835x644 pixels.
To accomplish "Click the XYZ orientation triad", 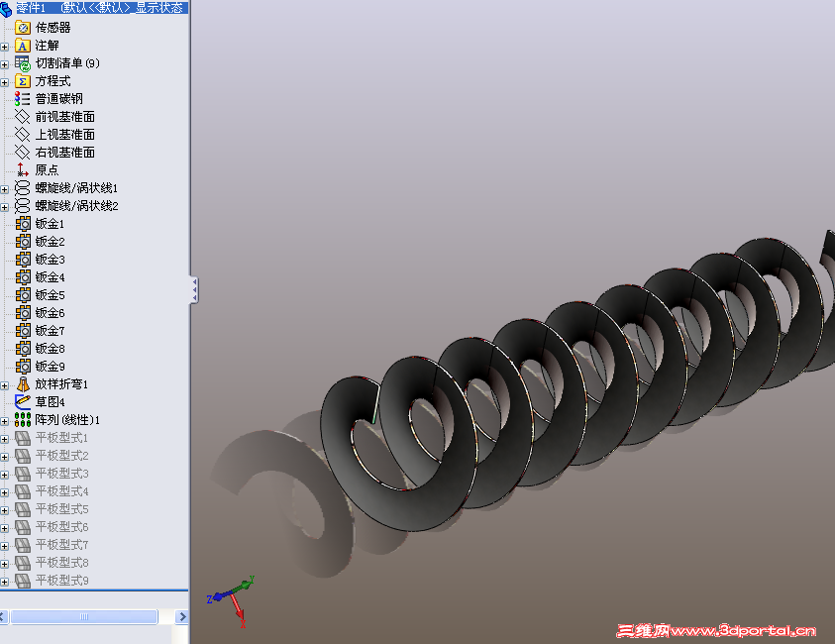I will (231, 600).
